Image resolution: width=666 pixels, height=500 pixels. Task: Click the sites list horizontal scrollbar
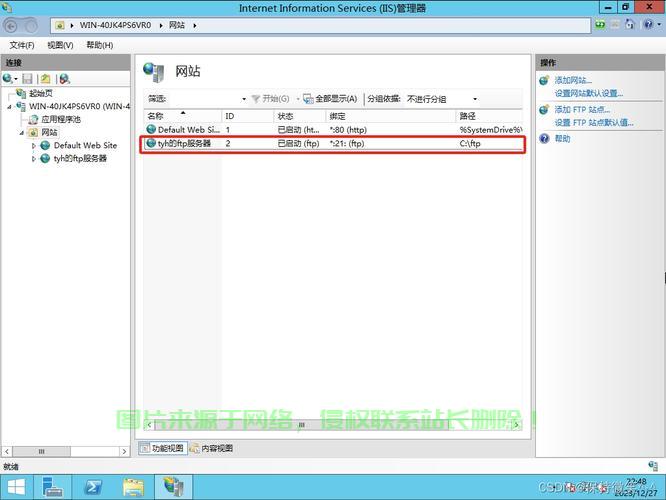pyautogui.click(x=301, y=424)
